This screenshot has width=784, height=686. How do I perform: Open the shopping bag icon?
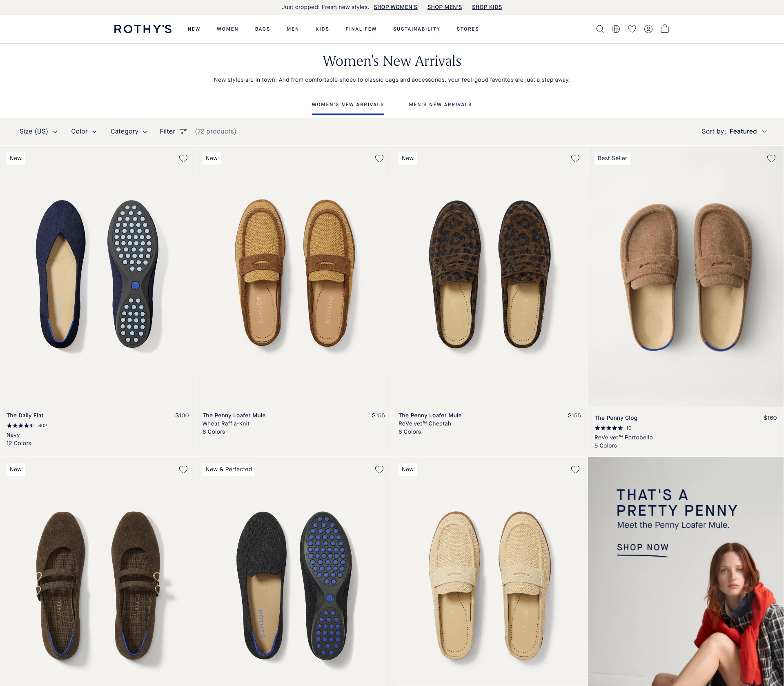(665, 29)
